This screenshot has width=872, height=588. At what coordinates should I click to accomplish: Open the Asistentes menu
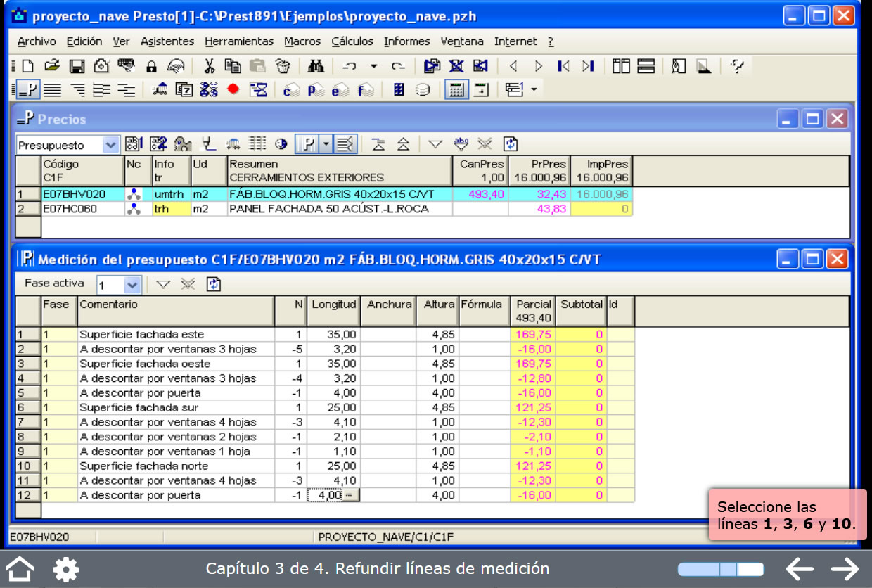(x=167, y=41)
